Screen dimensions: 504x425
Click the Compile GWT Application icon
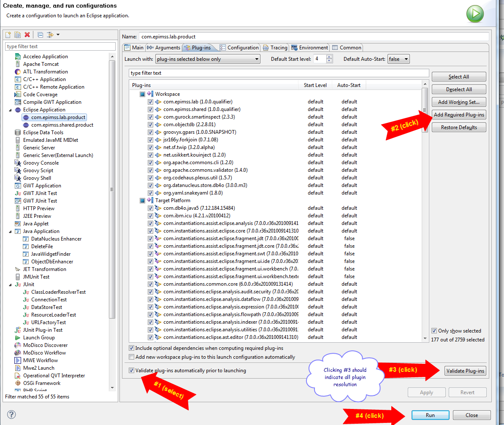pyautogui.click(x=18, y=102)
